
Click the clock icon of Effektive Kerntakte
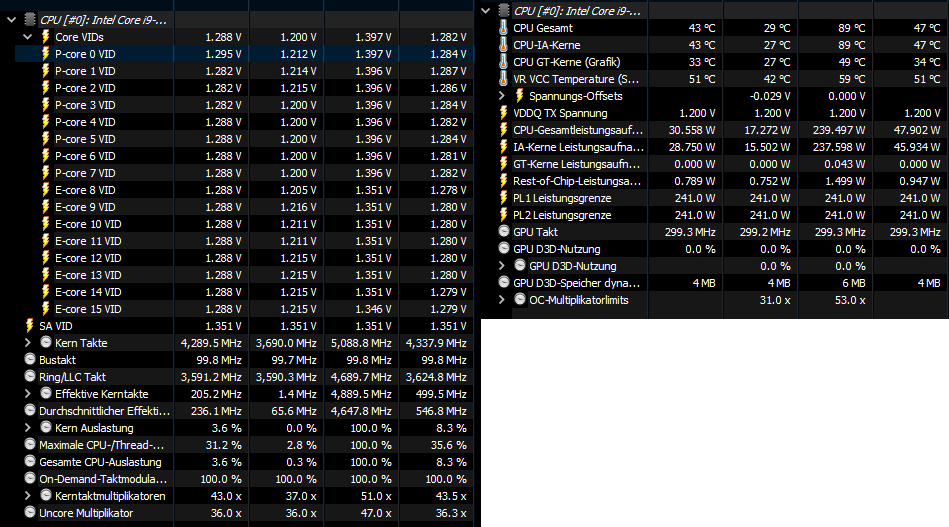[45, 393]
